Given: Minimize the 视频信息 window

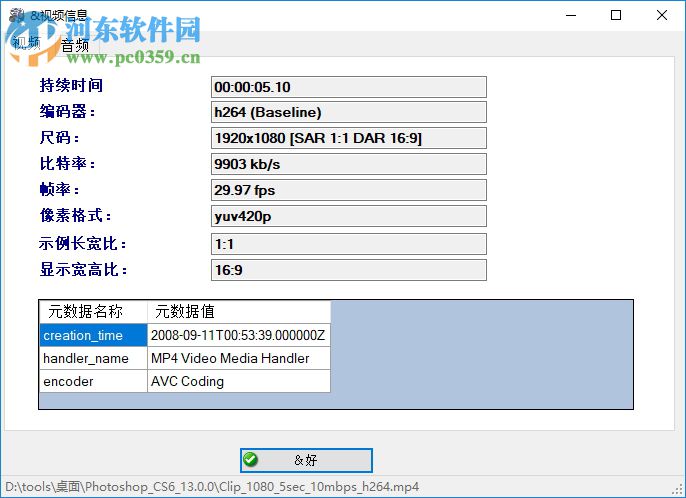Looking at the screenshot, I should point(571,15).
